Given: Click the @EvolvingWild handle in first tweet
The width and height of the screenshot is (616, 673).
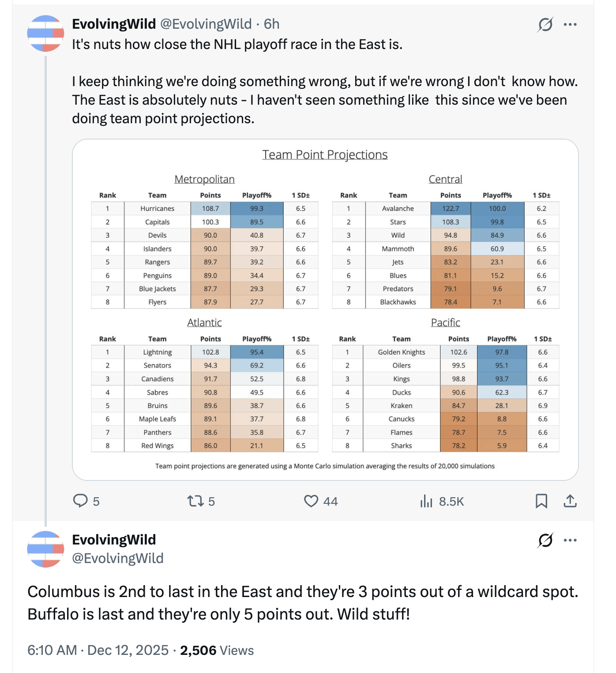Looking at the screenshot, I should [x=206, y=24].
